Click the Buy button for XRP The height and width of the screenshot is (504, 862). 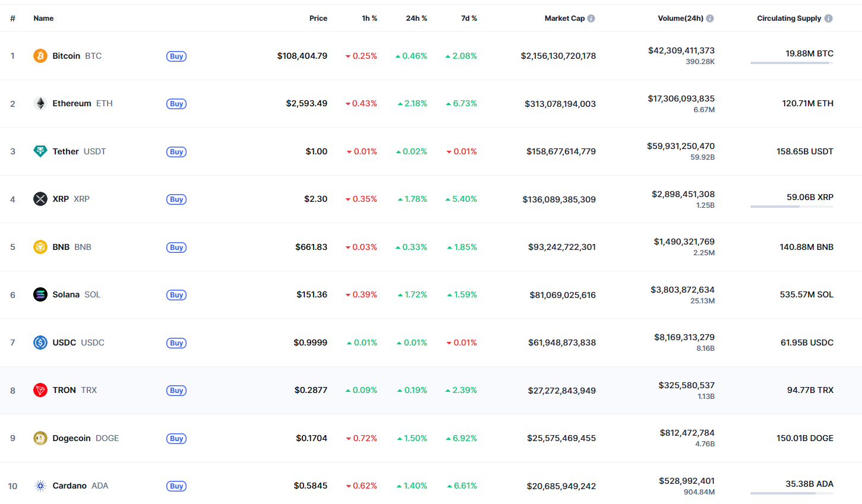(x=176, y=199)
